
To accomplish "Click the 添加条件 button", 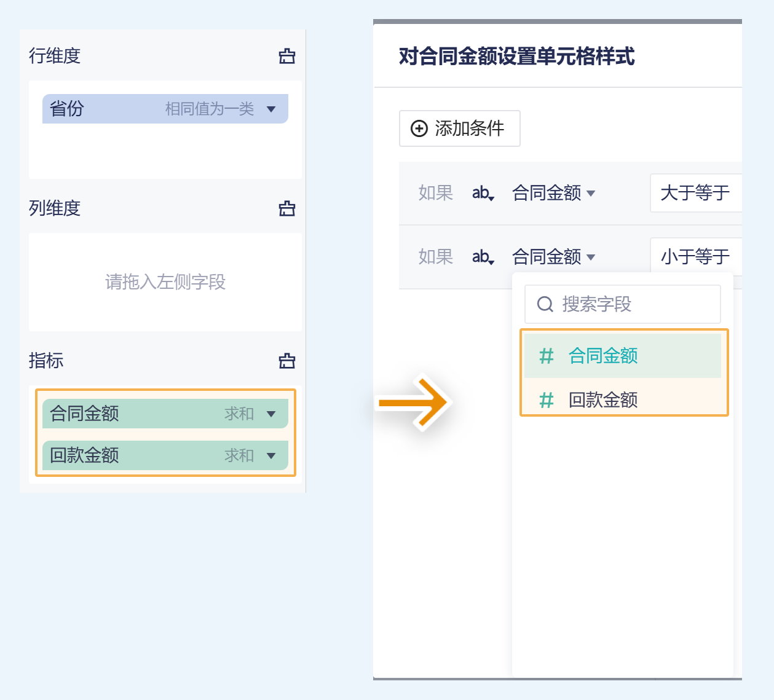I will [x=460, y=128].
